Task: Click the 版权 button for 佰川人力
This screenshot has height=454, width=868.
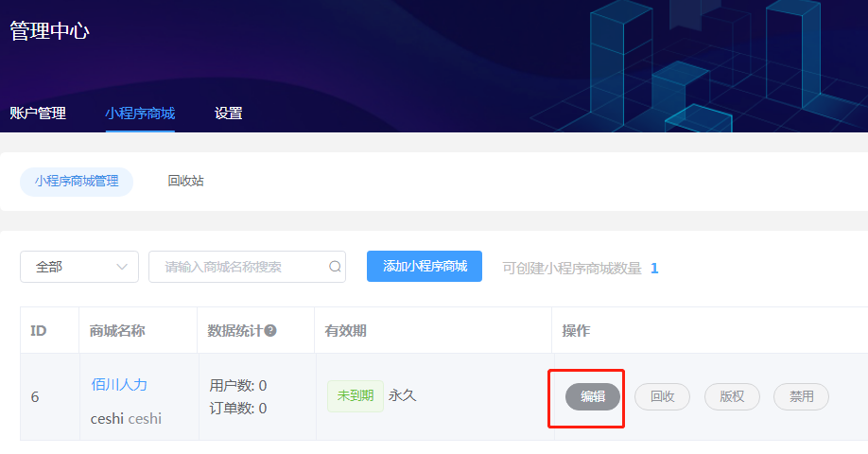Action: (732, 396)
